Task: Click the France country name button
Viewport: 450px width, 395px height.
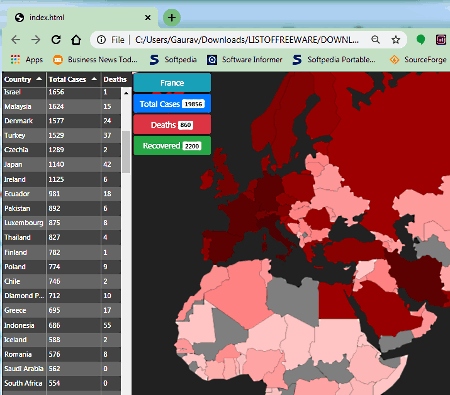Action: point(172,83)
